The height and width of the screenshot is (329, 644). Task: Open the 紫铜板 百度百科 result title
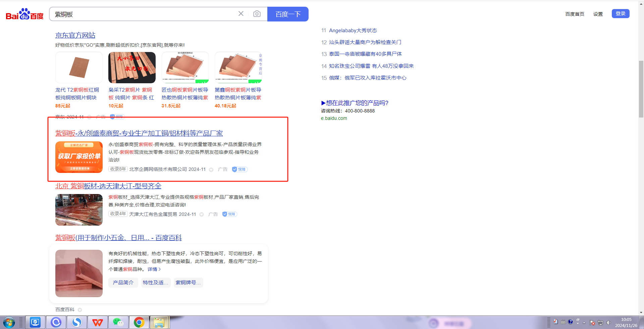coord(118,238)
